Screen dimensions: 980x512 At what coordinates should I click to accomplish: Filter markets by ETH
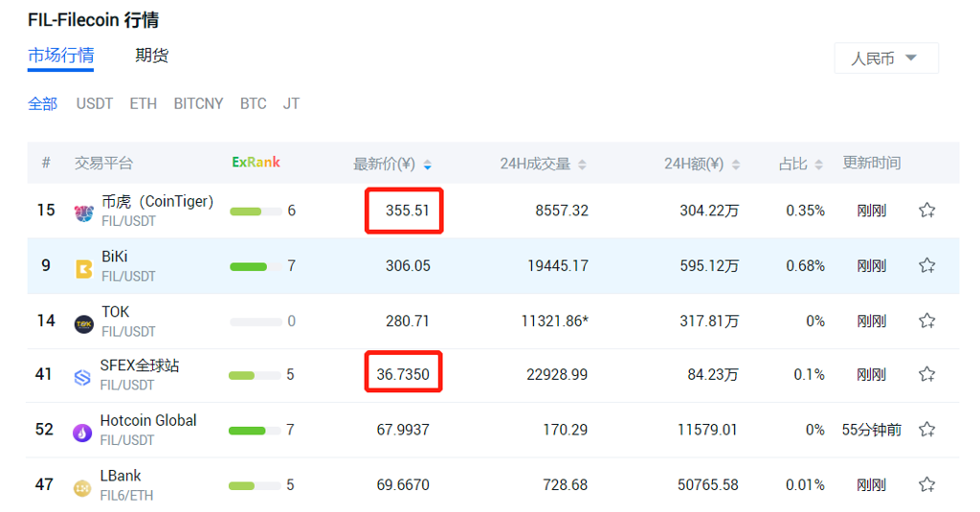pos(144,103)
